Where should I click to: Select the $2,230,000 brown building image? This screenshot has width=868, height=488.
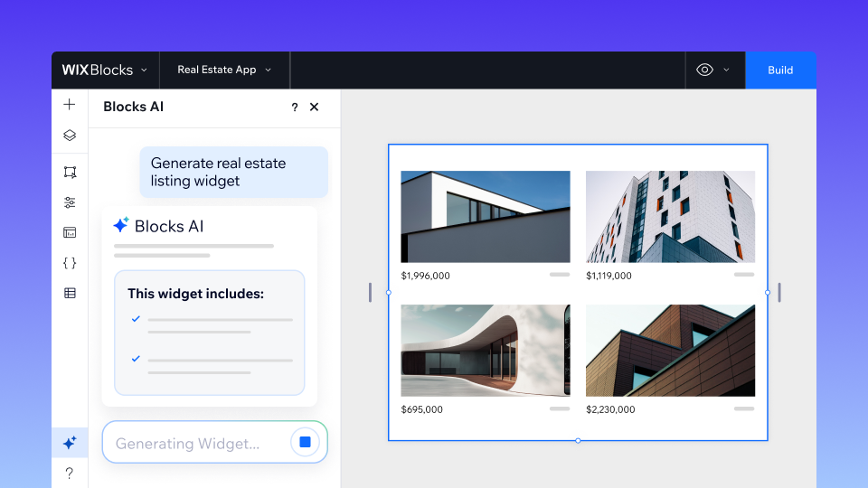tap(670, 351)
